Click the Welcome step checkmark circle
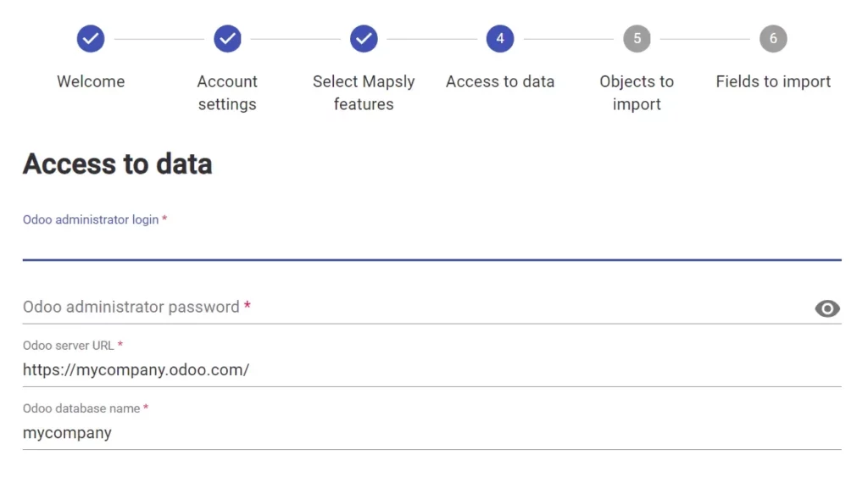The image size is (868, 477). pyautogui.click(x=91, y=39)
